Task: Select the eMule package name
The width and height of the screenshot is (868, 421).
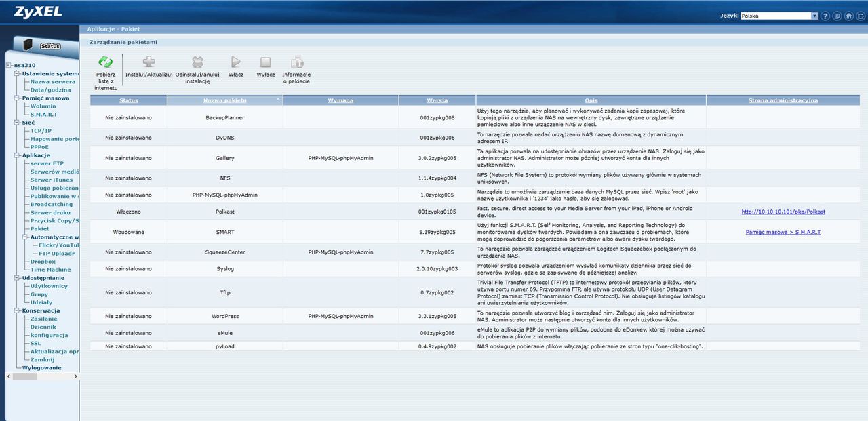Action: click(224, 333)
